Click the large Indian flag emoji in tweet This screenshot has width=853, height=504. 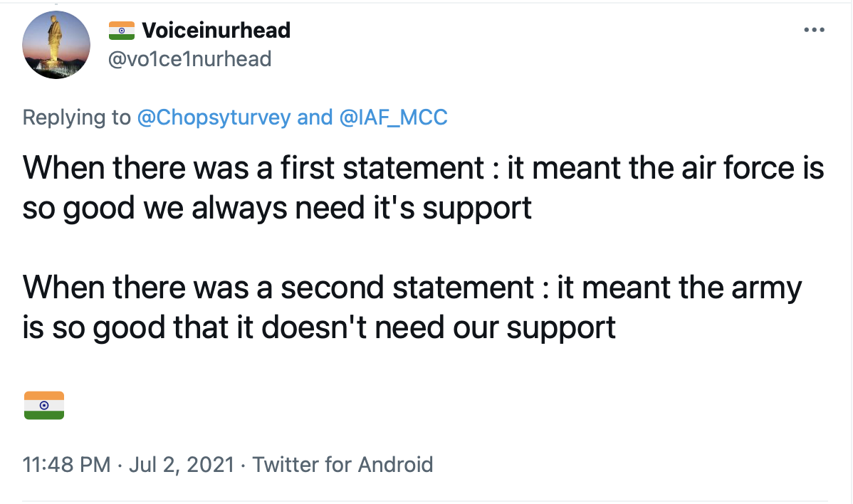tap(44, 405)
